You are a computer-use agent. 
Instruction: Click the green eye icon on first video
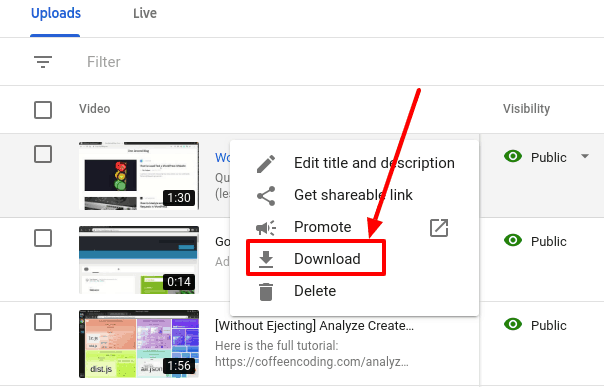tap(513, 156)
